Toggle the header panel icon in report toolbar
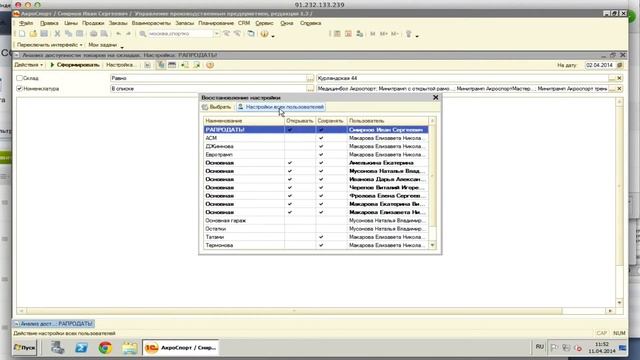This screenshot has height=360, width=640. [172, 65]
